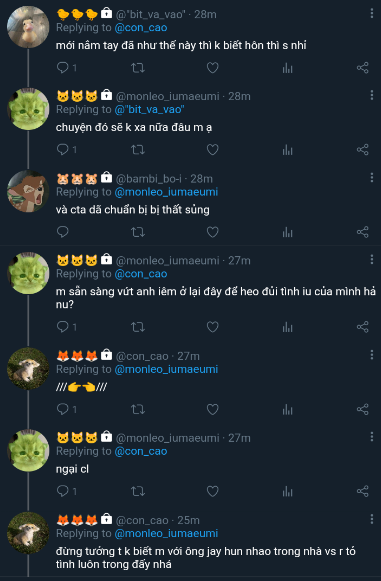Open the bambi_bo-i deer avatar
Screen dimensions: 381x581
click(x=28, y=191)
